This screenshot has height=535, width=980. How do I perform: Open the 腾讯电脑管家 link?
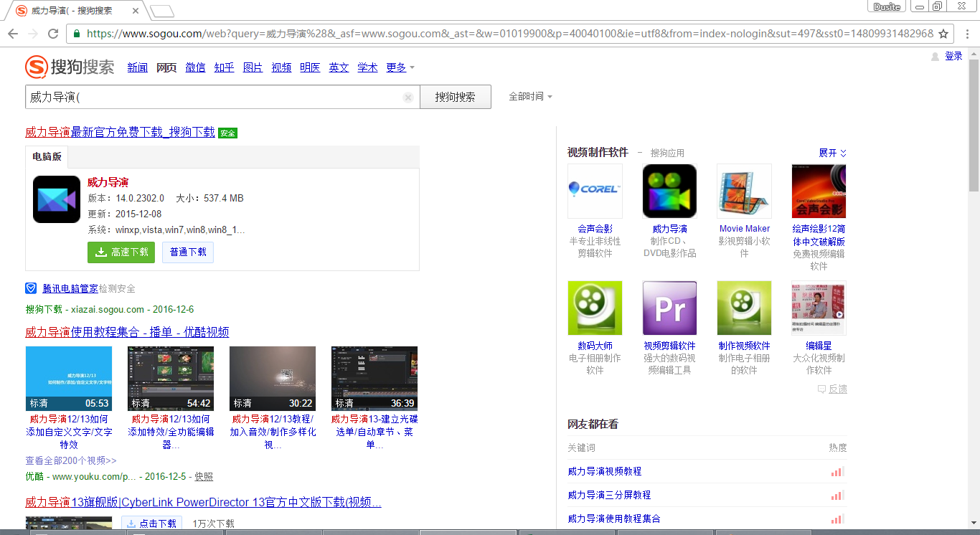(70, 288)
